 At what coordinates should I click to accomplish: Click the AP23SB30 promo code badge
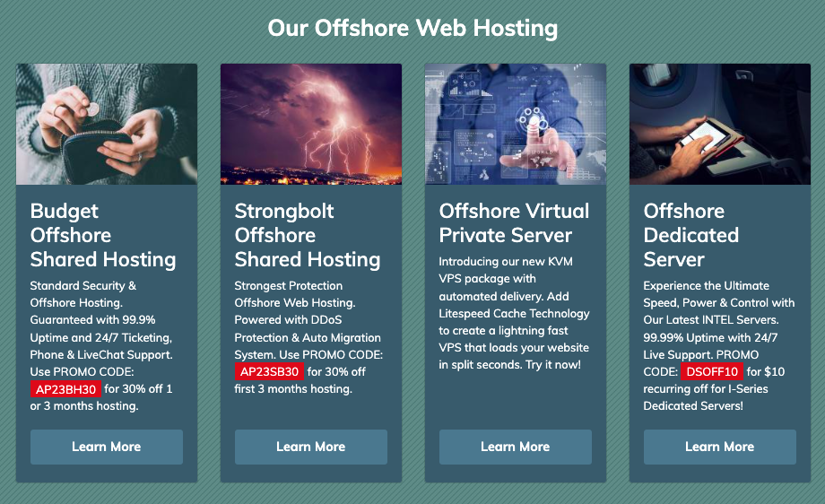[x=269, y=372]
